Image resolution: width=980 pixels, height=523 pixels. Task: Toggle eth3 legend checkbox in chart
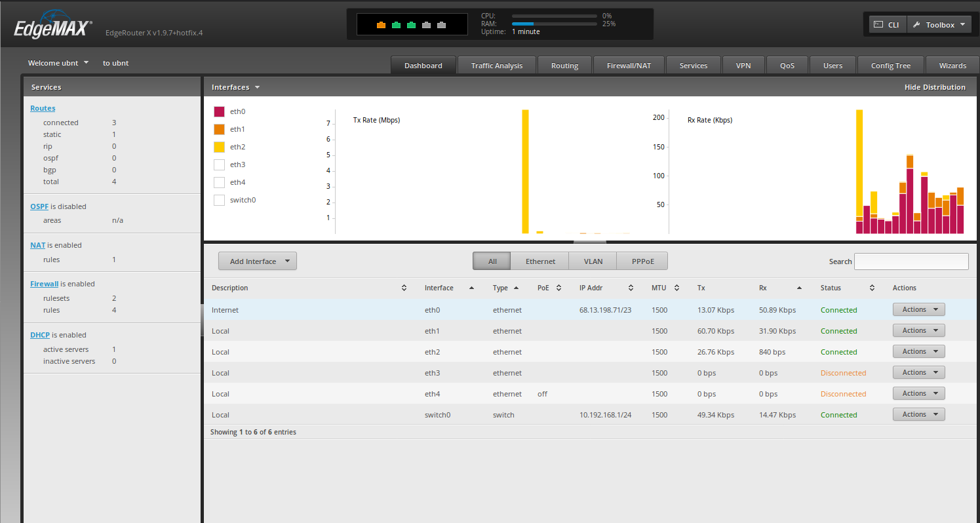click(220, 165)
